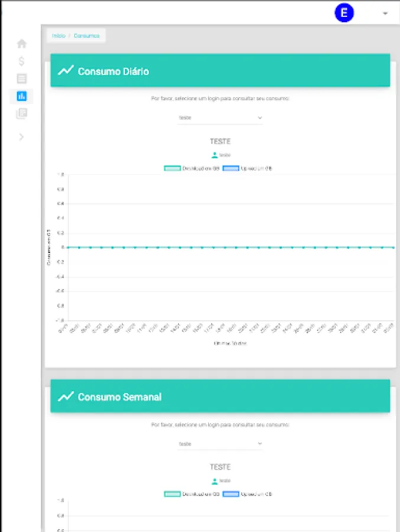Viewport: 400px width, 532px height.
Task: Toggle Upload legend in daily chart
Action: (248, 168)
